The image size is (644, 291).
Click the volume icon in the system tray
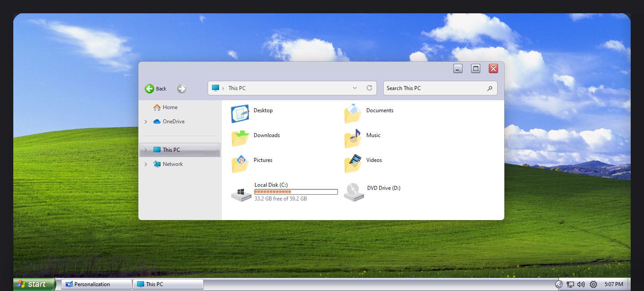pos(581,284)
